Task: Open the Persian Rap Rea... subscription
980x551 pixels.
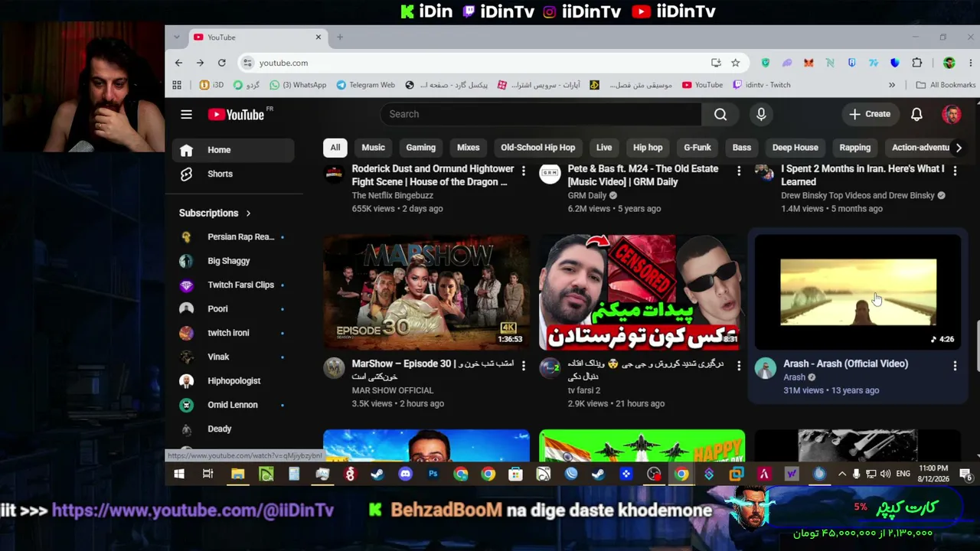Action: click(x=233, y=237)
